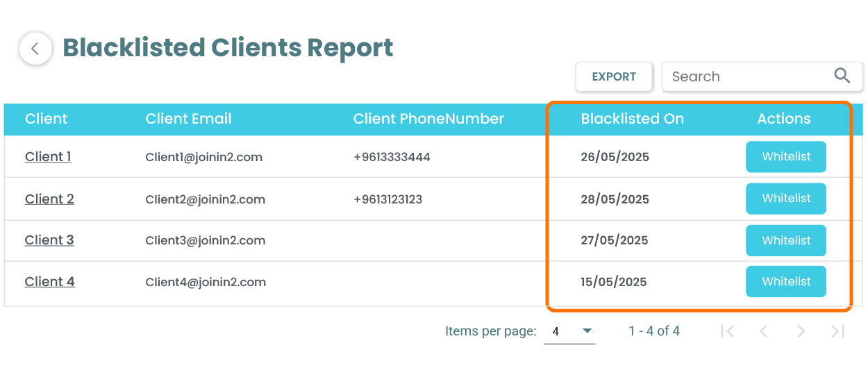Sort by Blacklisted On column header
This screenshot has width=868, height=366.
[x=632, y=119]
